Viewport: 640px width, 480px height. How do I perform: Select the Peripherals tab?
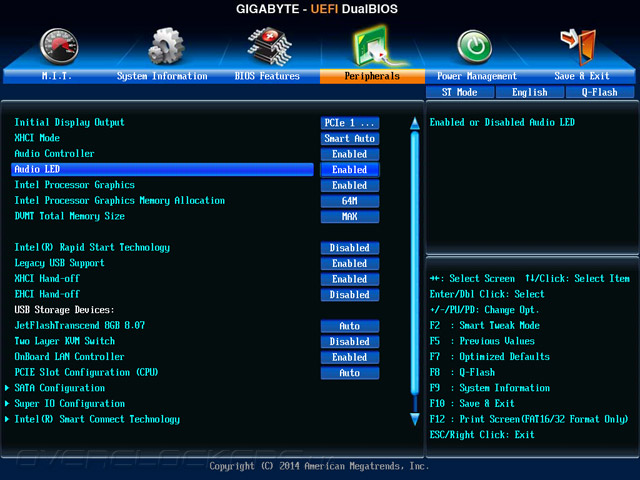click(372, 76)
